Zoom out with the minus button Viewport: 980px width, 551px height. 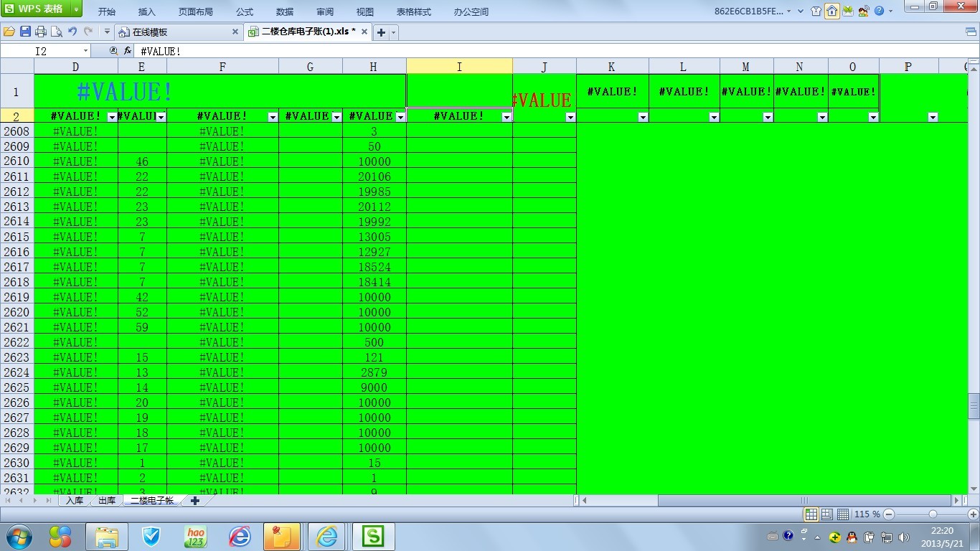tap(889, 514)
